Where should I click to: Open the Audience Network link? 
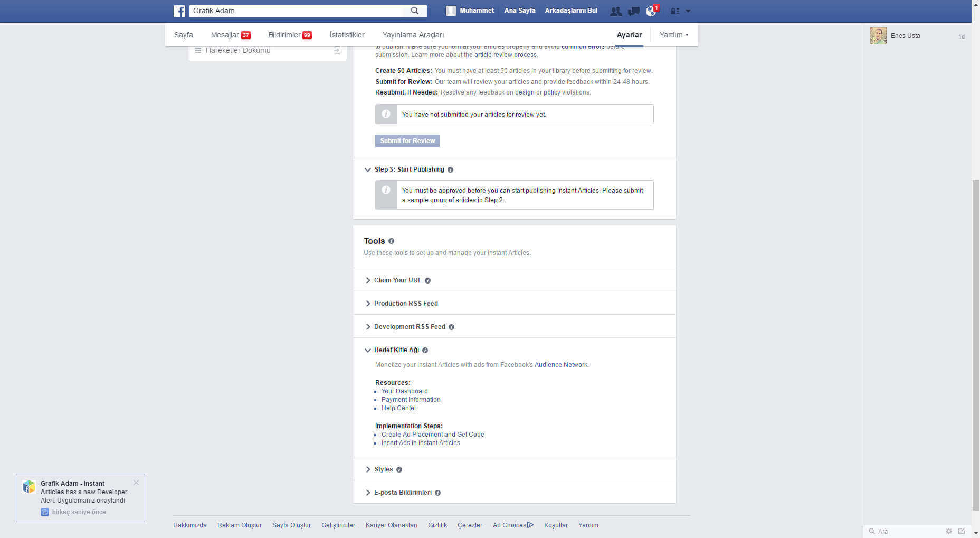pyautogui.click(x=561, y=365)
